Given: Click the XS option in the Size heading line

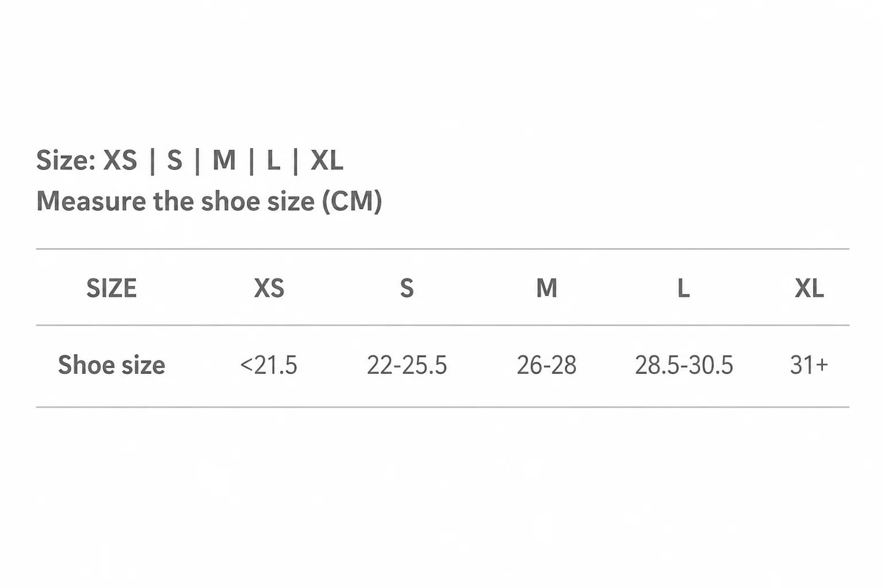Looking at the screenshot, I should coord(120,160).
